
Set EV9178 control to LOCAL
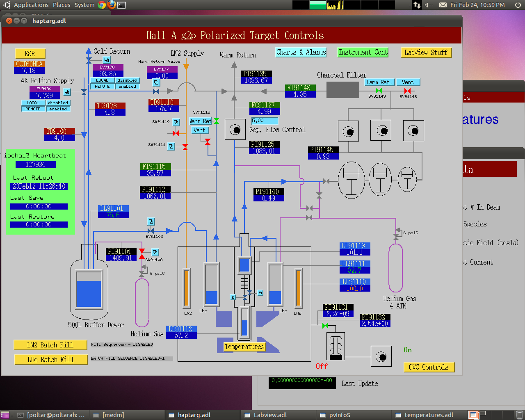pyautogui.click(x=103, y=80)
